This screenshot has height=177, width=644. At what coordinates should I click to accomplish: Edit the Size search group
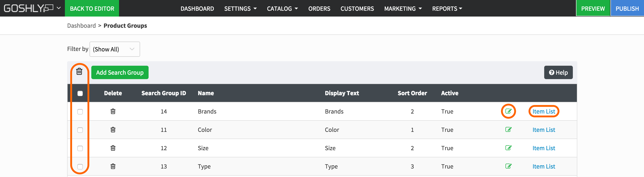coord(508,148)
